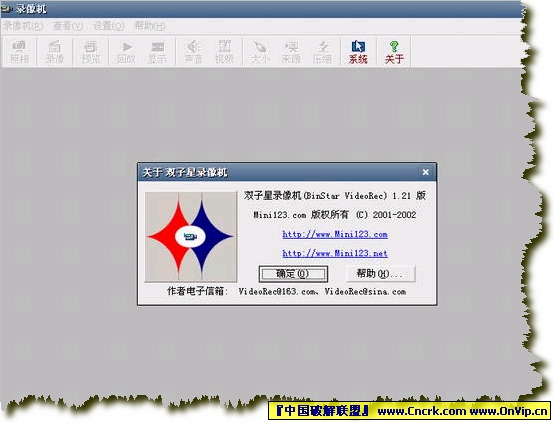This screenshot has width=554, height=423.
Task: Click the 回放 (playback) toolbar icon
Action: point(126,52)
